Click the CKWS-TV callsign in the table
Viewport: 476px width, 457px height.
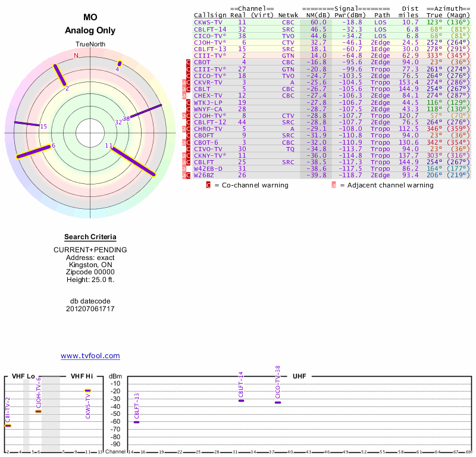coord(208,22)
